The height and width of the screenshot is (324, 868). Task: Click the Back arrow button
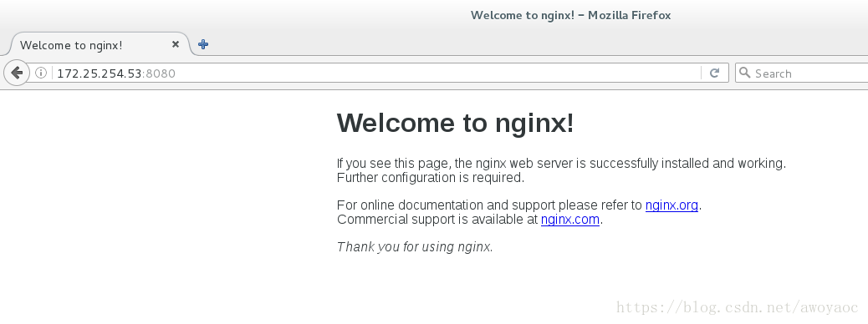click(x=18, y=73)
